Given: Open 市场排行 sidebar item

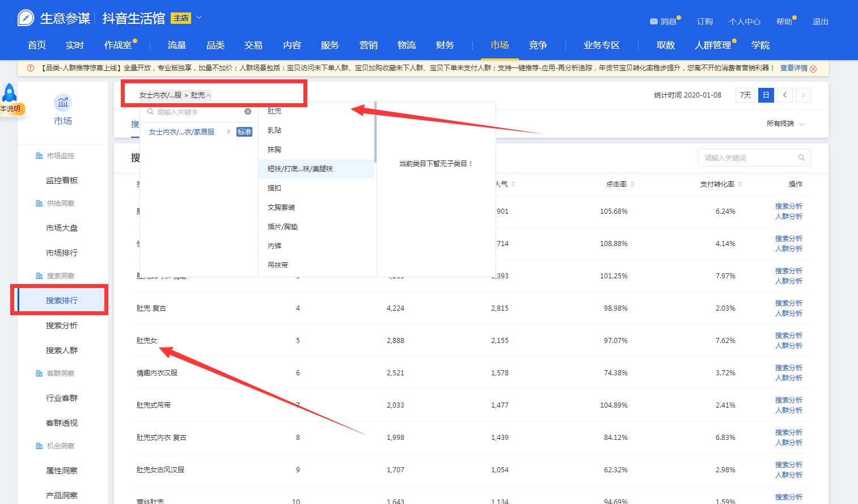Looking at the screenshot, I should pos(62,253).
